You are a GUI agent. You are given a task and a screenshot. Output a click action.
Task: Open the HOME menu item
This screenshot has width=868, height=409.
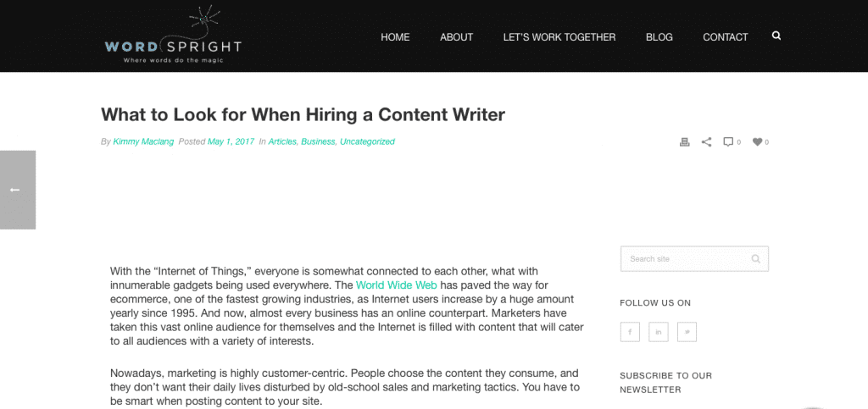click(395, 37)
